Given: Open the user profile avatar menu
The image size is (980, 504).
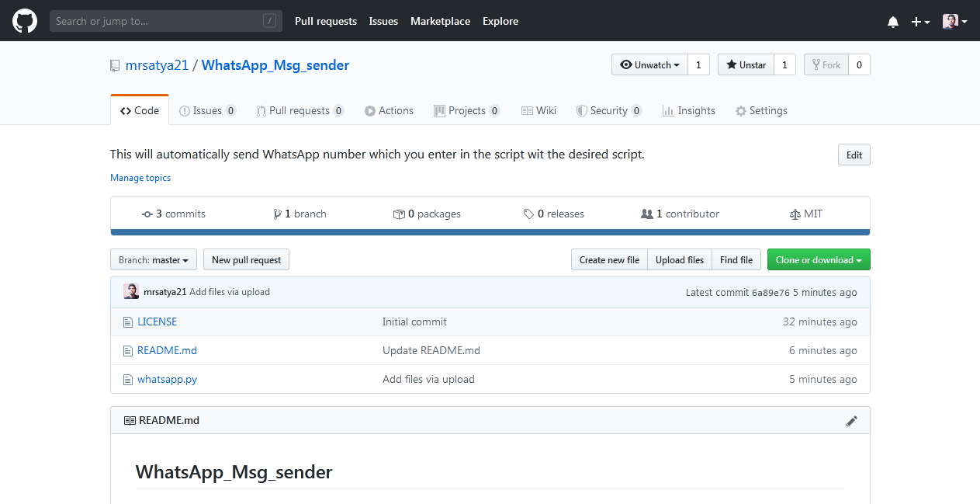Looking at the screenshot, I should click(954, 22).
